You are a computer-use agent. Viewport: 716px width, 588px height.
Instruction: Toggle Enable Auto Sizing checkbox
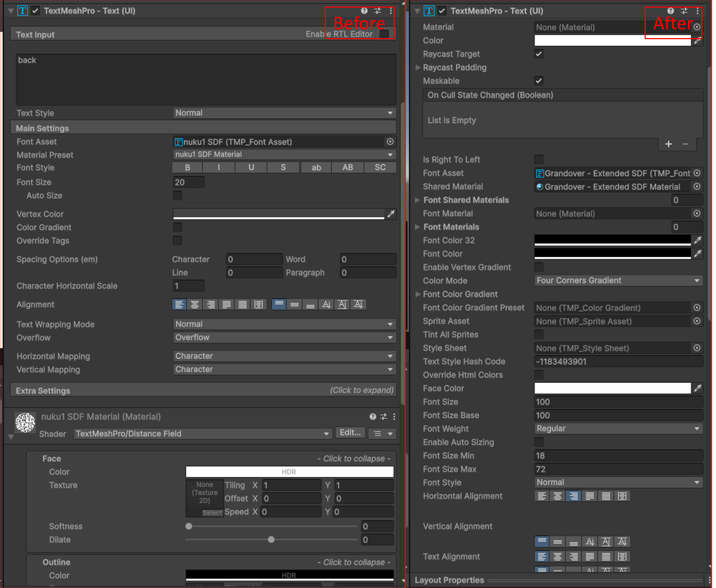[538, 442]
